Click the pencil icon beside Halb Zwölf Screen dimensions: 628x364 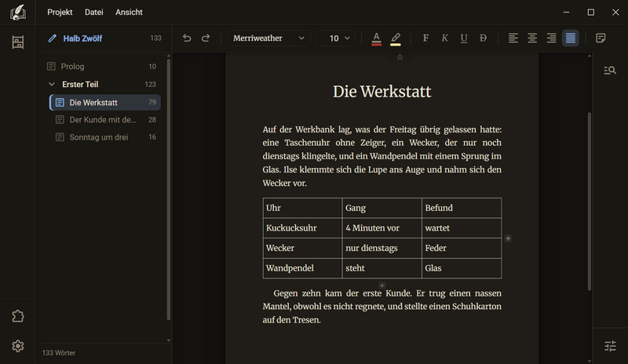(x=52, y=38)
